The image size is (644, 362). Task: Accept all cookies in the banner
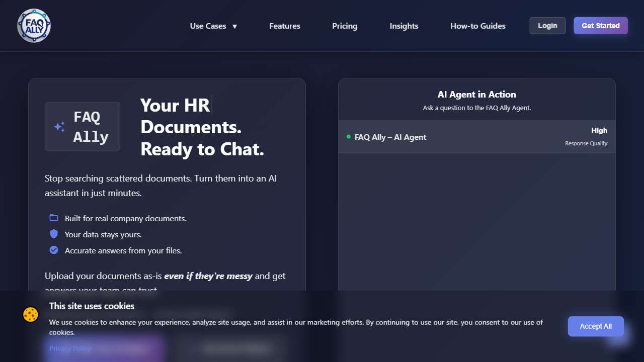[595, 326]
